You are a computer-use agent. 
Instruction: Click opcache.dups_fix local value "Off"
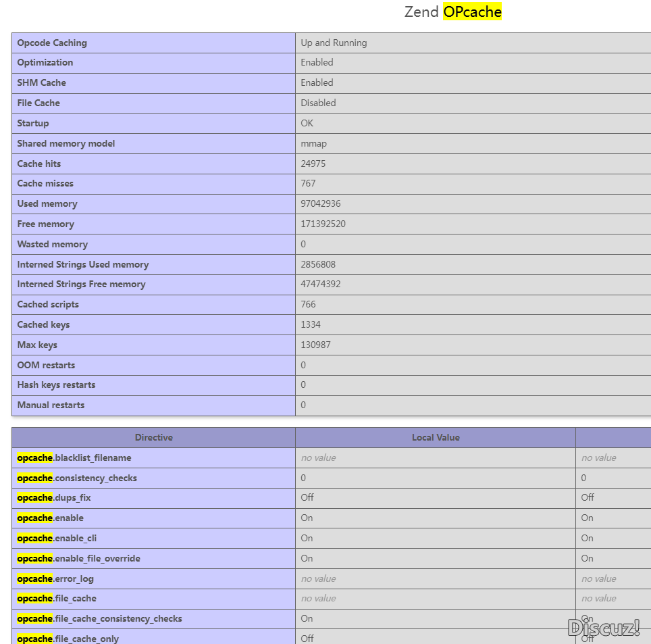click(307, 497)
